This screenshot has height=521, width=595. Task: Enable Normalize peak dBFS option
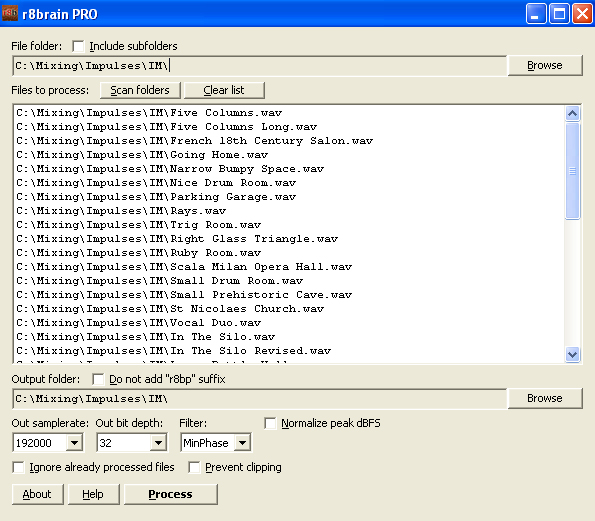(270, 423)
